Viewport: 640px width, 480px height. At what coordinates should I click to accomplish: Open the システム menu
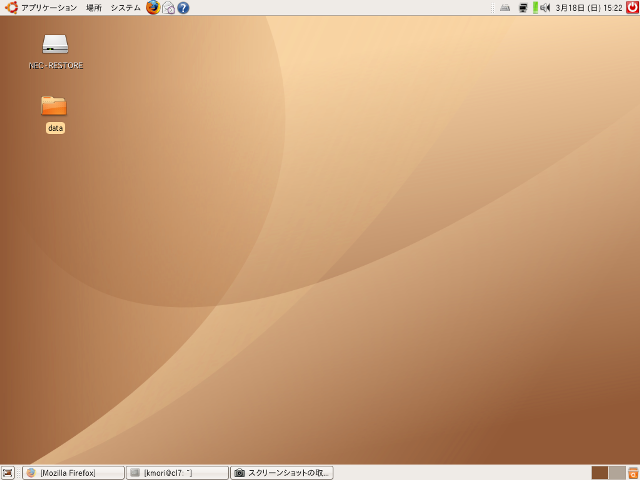click(x=125, y=8)
